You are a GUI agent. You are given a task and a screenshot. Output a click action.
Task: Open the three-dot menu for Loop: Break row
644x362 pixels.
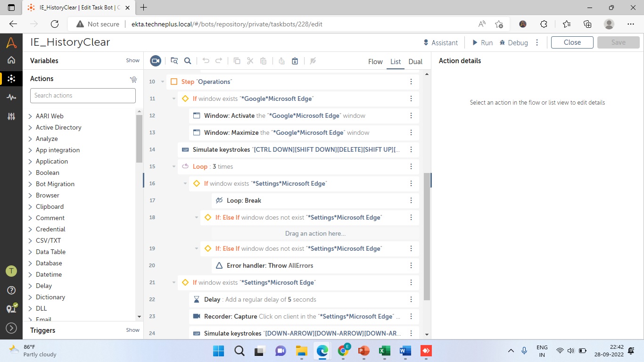pos(411,200)
